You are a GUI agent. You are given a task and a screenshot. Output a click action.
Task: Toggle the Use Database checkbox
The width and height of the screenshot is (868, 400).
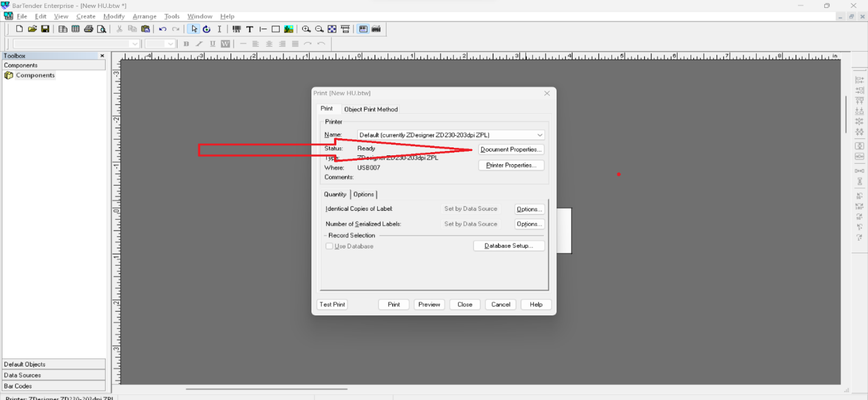[329, 246]
